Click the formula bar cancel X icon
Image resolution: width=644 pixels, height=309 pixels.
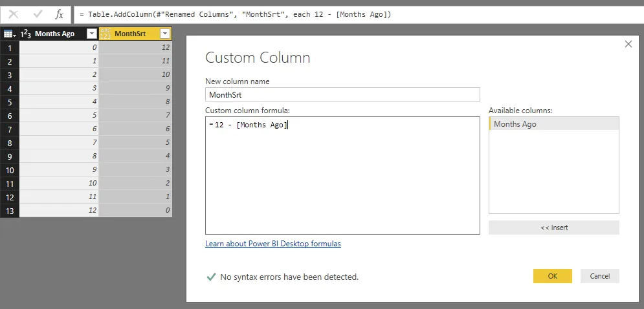[14, 14]
